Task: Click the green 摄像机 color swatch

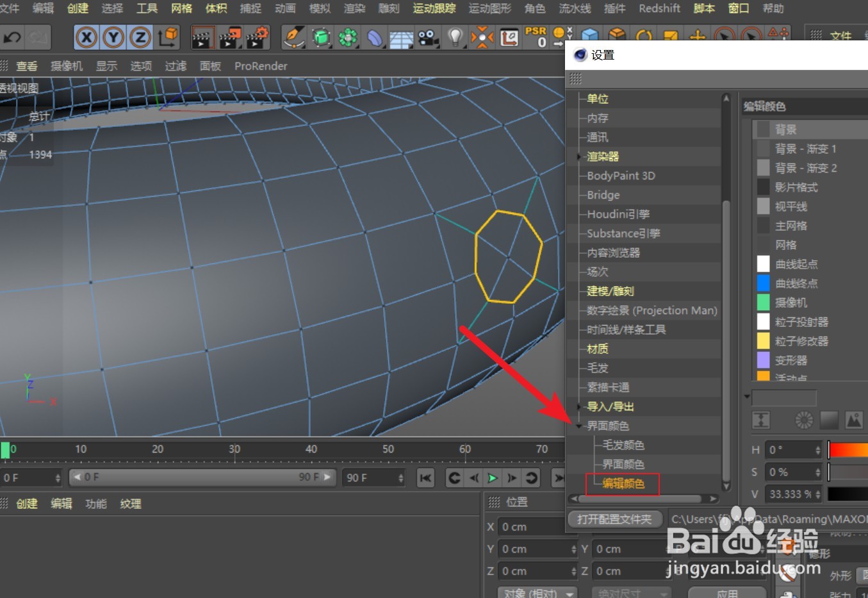Action: 763,303
